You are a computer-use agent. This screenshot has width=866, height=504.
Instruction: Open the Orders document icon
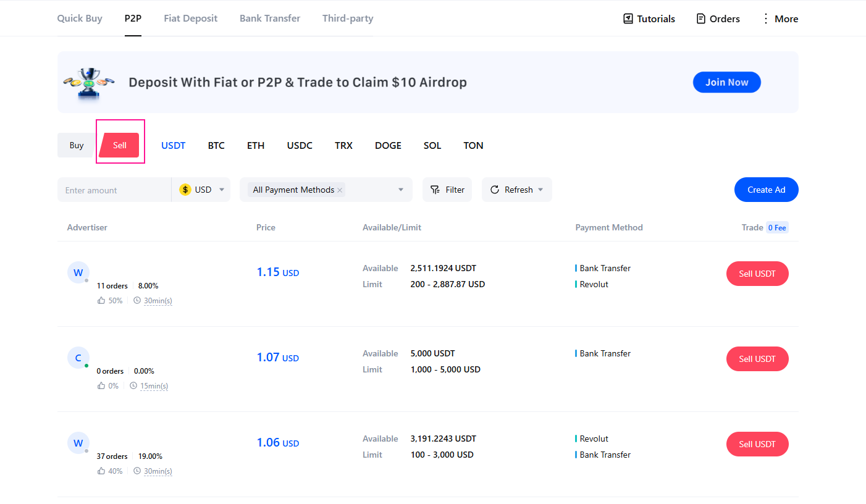click(x=700, y=19)
